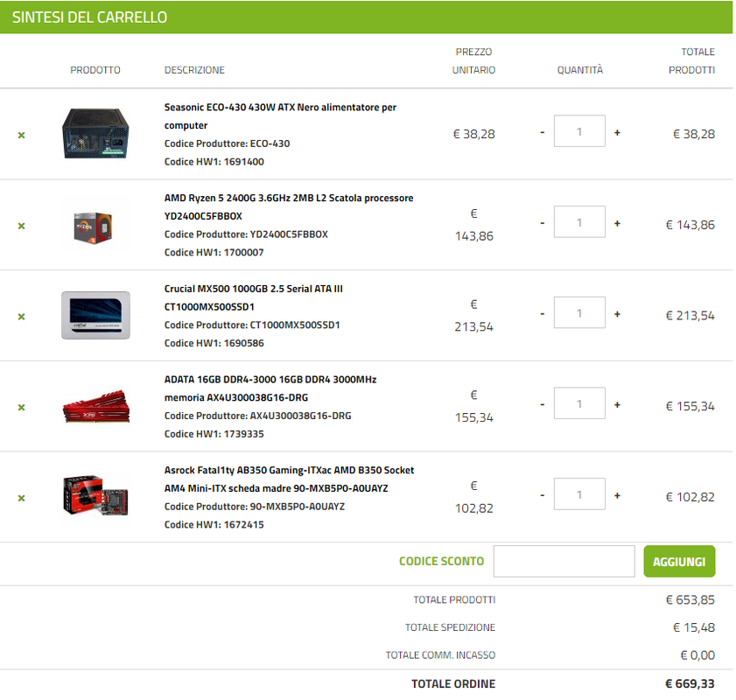Increase quantity of ADATA DDR4 memory

coord(617,404)
